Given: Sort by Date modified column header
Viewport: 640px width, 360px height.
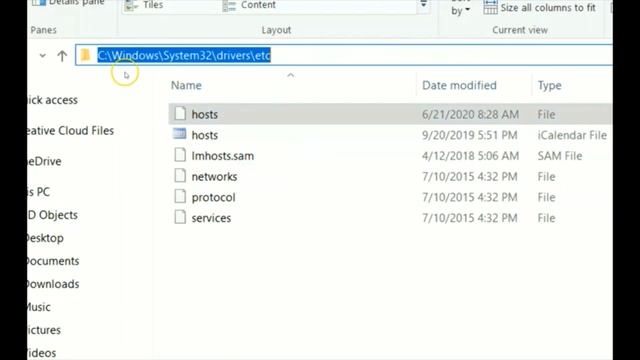Looking at the screenshot, I should [x=459, y=85].
